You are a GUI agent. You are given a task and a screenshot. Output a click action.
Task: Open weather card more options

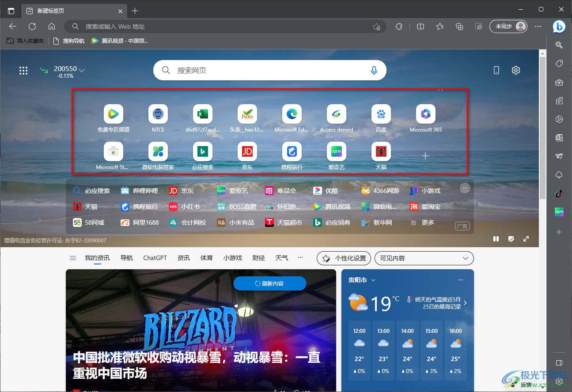[461, 280]
